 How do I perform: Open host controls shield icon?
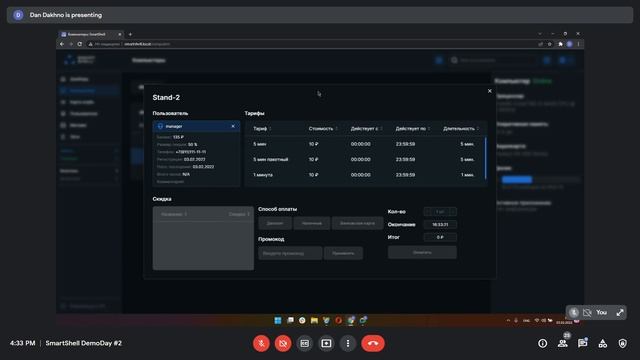tap(622, 344)
